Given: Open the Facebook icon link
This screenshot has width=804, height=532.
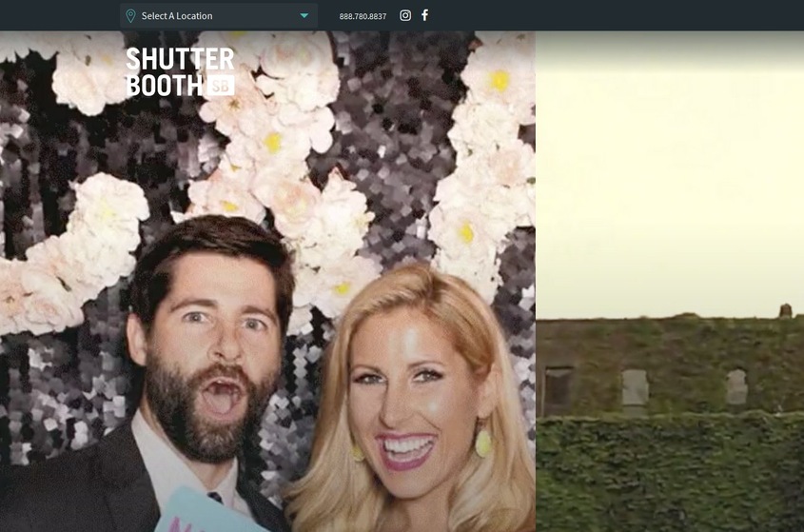Looking at the screenshot, I should [x=424, y=15].
